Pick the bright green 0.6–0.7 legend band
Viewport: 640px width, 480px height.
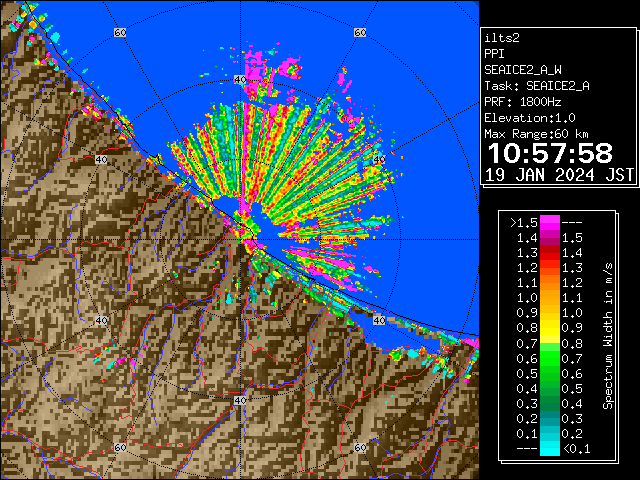pos(550,358)
